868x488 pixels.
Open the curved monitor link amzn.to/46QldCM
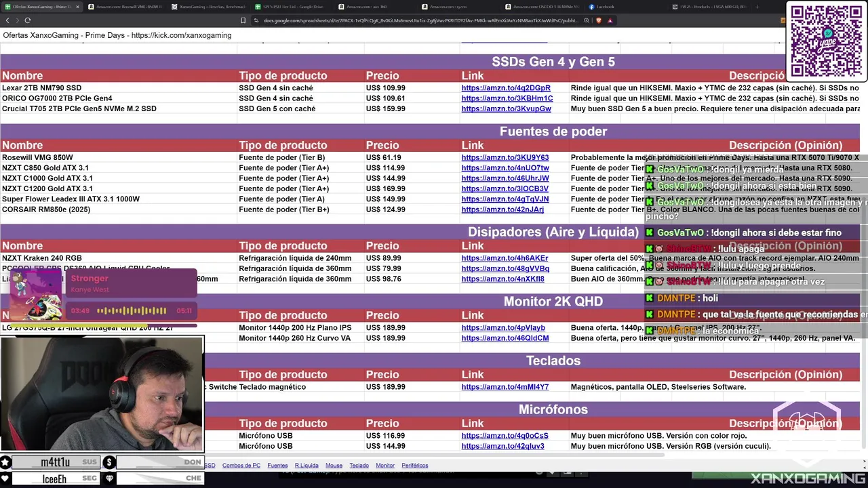click(505, 338)
